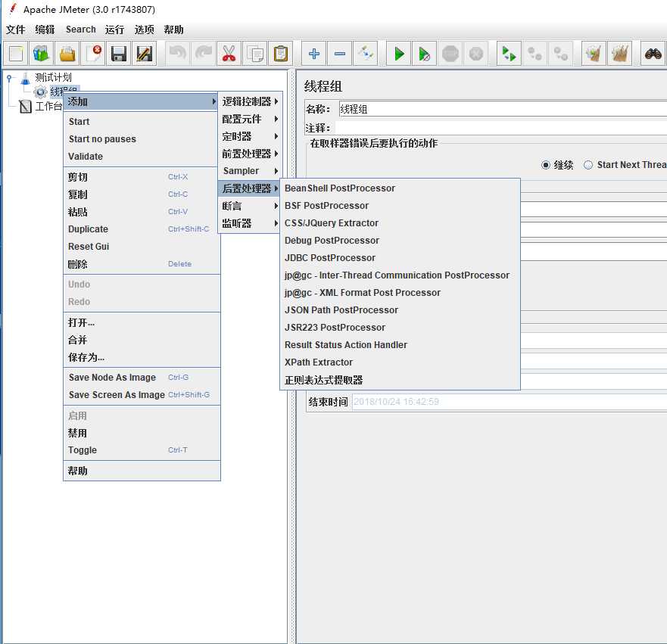Click the Undo toolbar arrow icon

178,54
